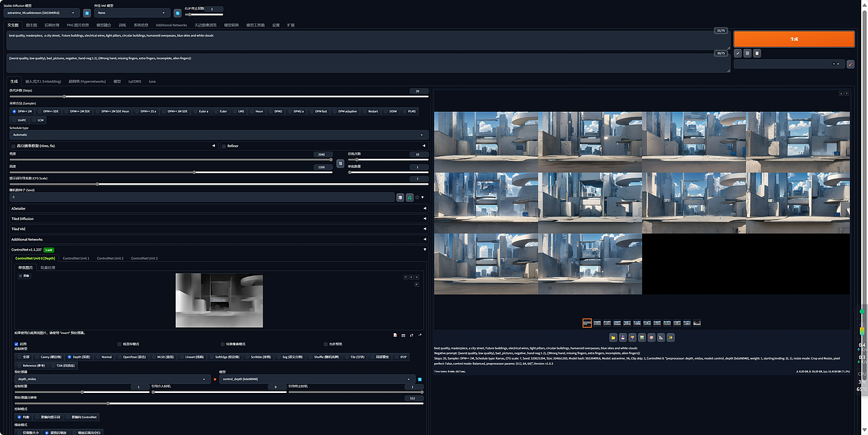Open the Schedule type dropdown

pos(218,134)
